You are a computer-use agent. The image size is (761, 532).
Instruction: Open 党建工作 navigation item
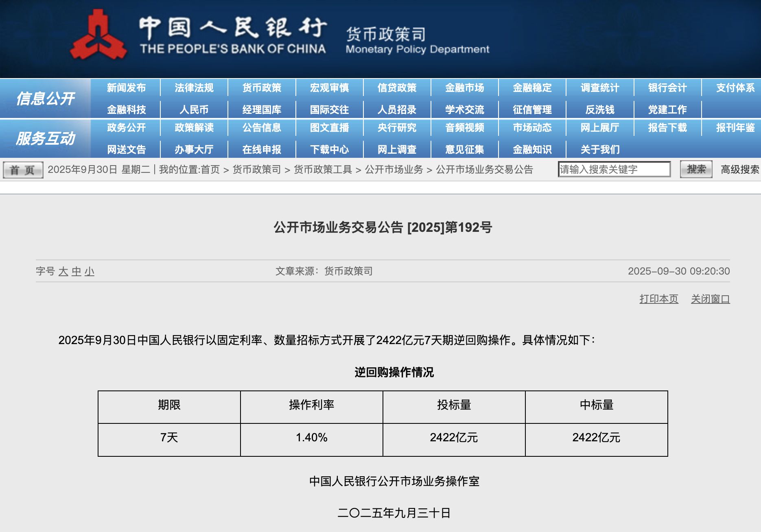pos(667,109)
